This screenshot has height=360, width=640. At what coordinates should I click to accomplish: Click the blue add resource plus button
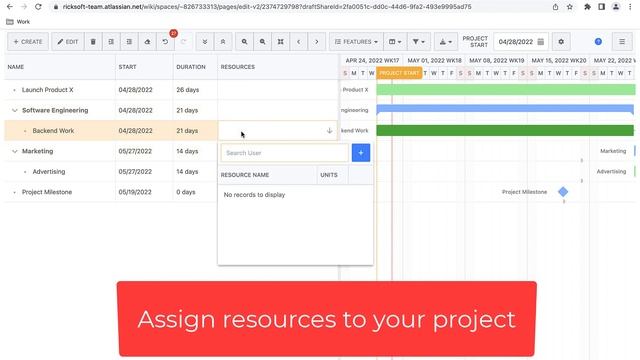tap(361, 153)
